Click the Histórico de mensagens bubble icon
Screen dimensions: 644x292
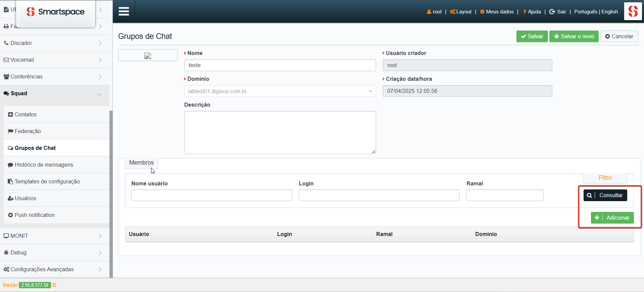pyautogui.click(x=10, y=165)
